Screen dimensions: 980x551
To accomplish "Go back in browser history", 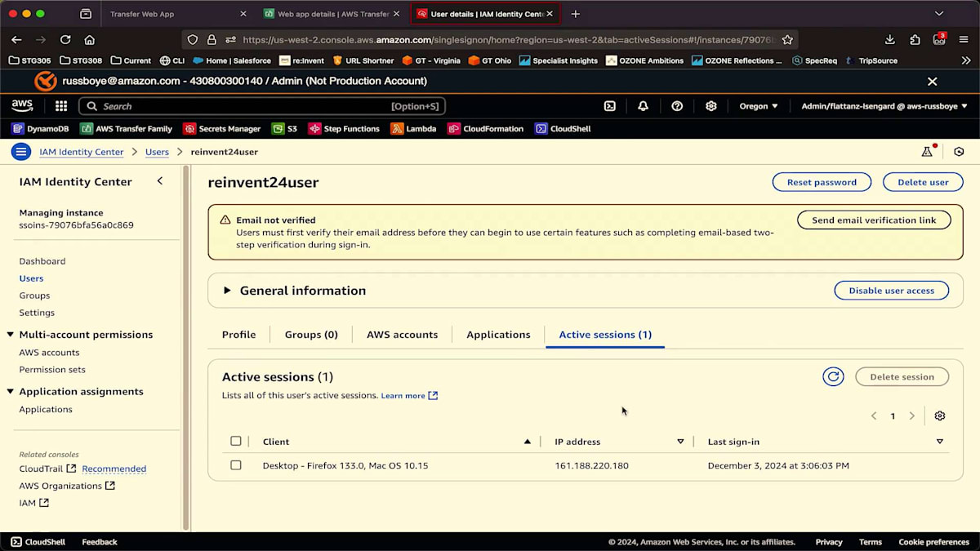I will 16,39.
